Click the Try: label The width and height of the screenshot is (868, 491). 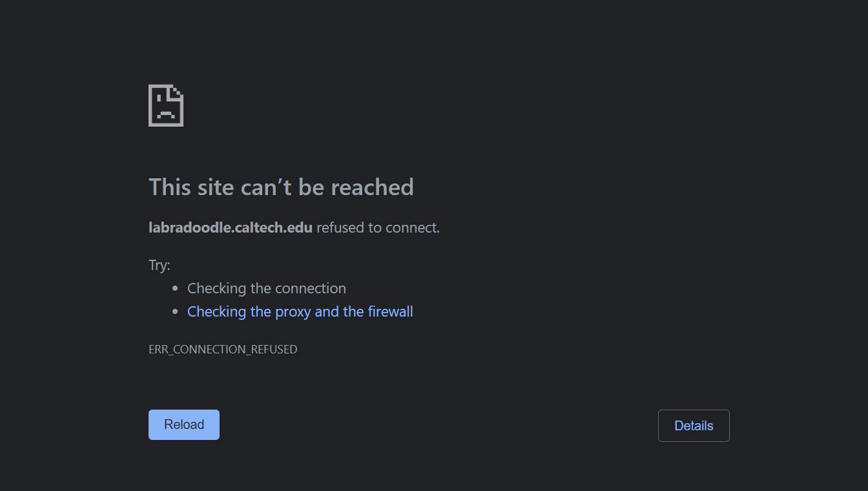160,265
